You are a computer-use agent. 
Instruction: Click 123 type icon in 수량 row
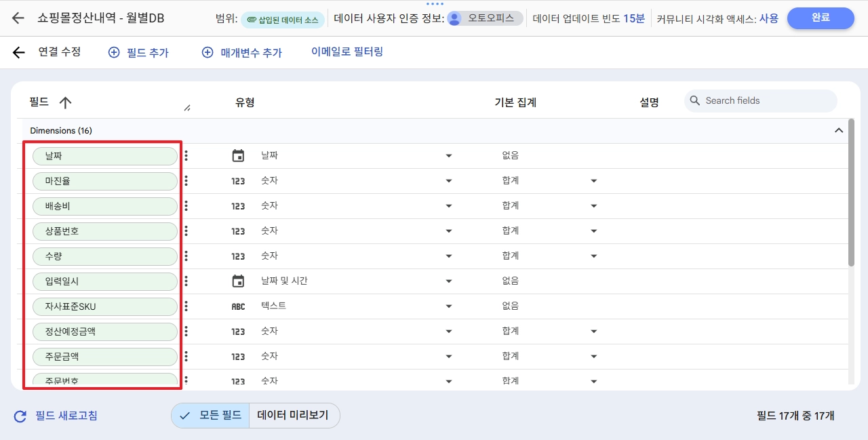[x=238, y=256]
